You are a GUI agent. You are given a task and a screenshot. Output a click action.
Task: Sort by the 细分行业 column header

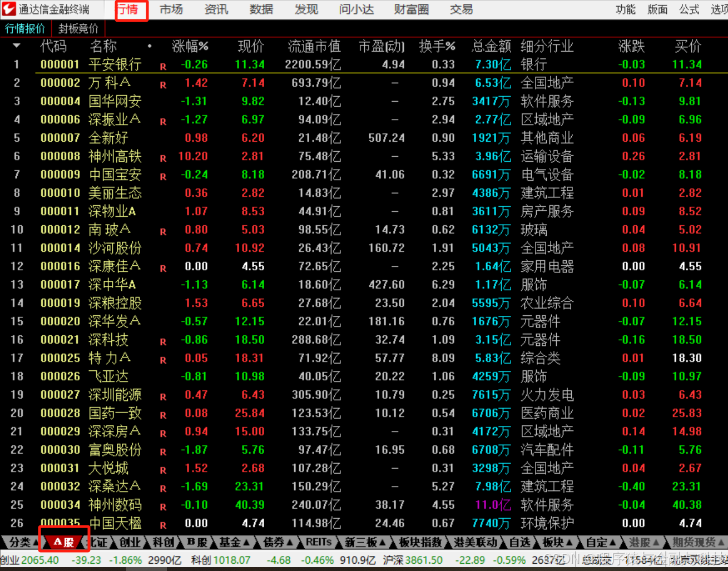pos(547,46)
